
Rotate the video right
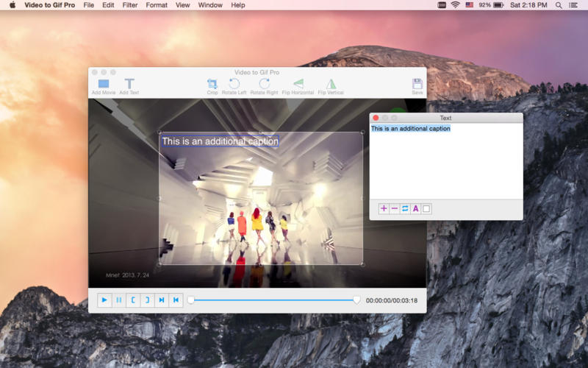[x=265, y=86]
